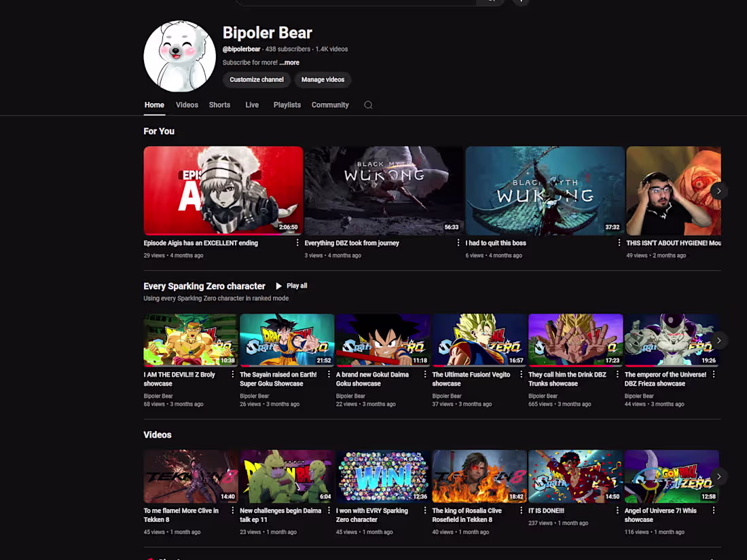
Task: Click watch-progress bar on Trunks showcase thumbnail
Action: click(575, 365)
